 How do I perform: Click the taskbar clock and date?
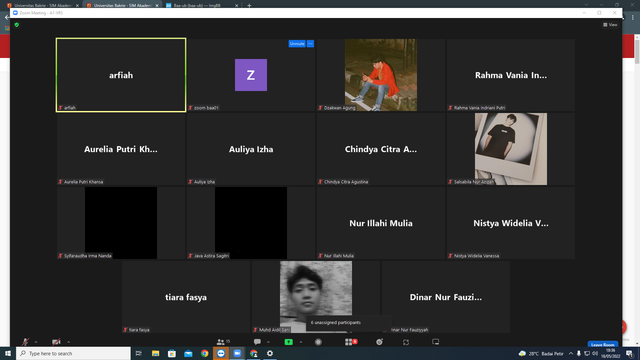[x=611, y=353]
